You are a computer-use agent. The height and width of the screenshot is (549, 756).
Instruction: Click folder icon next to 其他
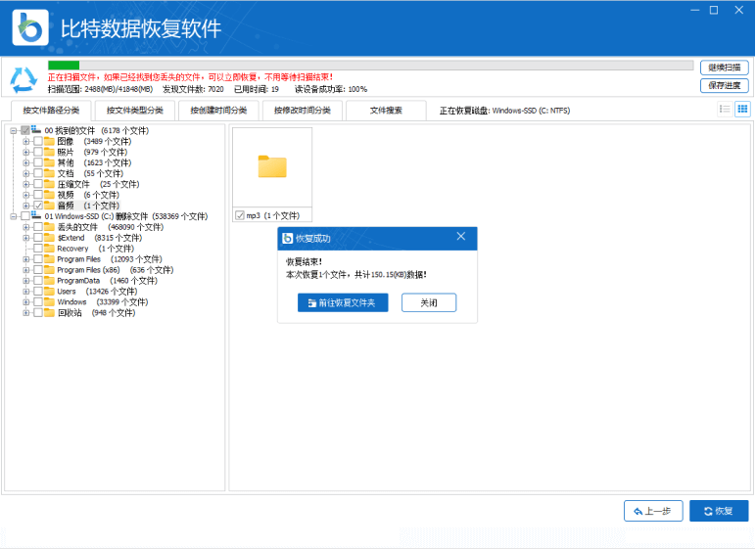coord(49,162)
